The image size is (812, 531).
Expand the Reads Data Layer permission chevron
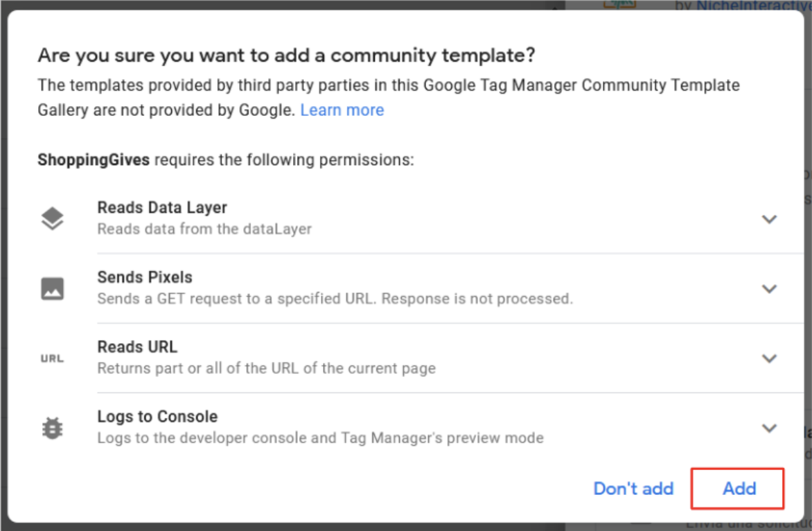point(769,219)
